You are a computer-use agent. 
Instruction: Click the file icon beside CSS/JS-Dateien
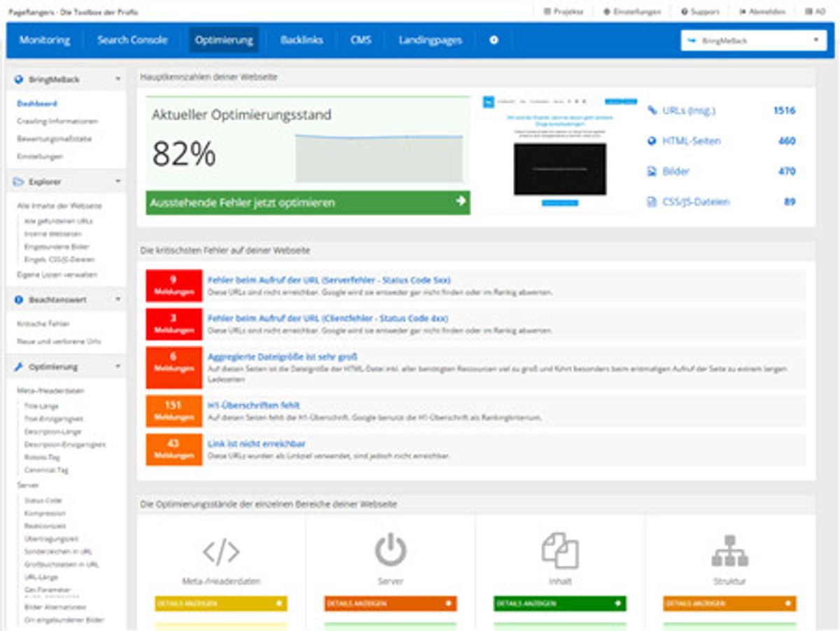(652, 202)
